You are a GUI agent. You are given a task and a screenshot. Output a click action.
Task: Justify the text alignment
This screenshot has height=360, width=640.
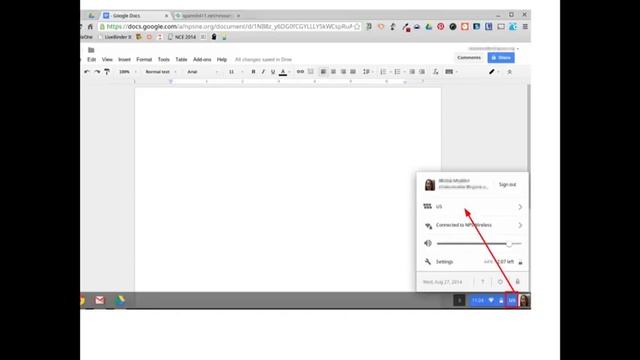pos(353,72)
